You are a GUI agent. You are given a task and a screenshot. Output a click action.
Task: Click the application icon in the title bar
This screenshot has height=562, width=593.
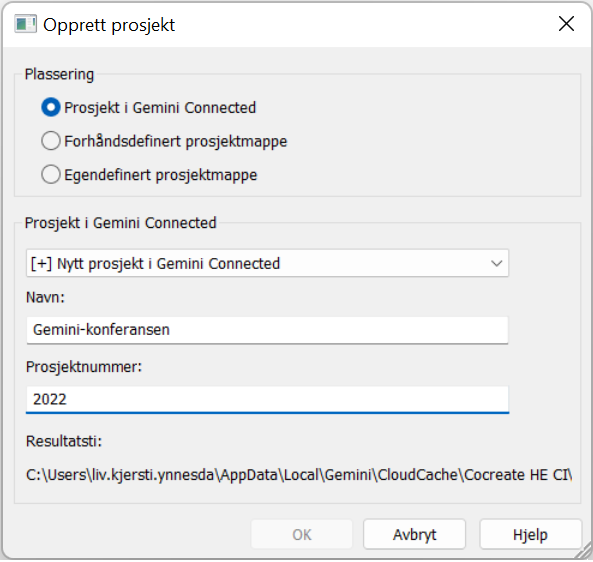pos(25,24)
